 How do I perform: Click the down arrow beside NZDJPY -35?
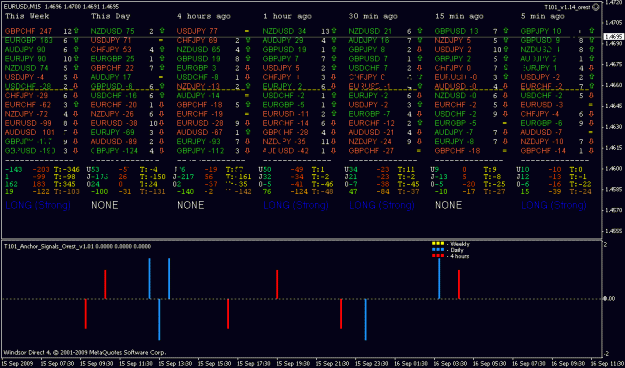pyautogui.click(x=334, y=141)
